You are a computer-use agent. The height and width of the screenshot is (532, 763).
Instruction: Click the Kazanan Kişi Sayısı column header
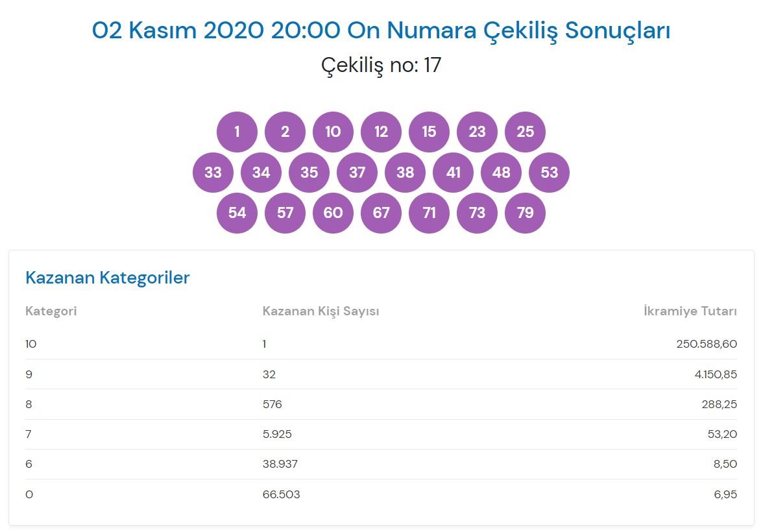point(321,311)
